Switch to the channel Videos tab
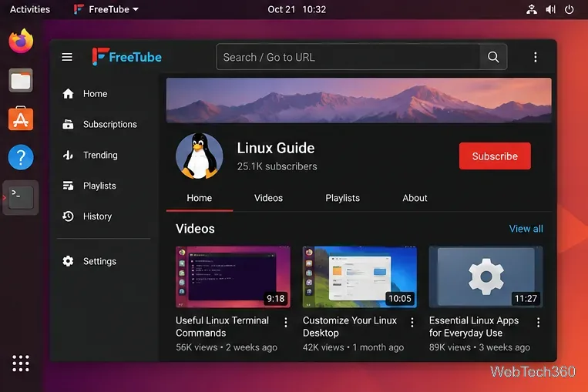588x392 pixels. tap(268, 198)
